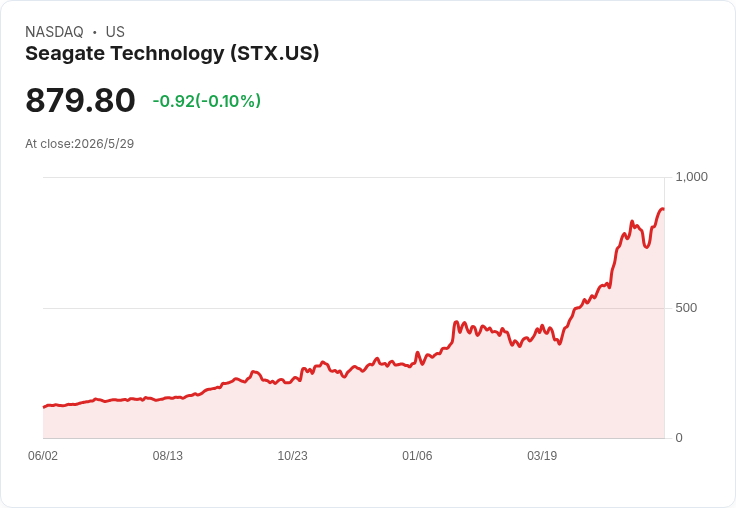Click the 01/06 x-axis date label

point(417,456)
